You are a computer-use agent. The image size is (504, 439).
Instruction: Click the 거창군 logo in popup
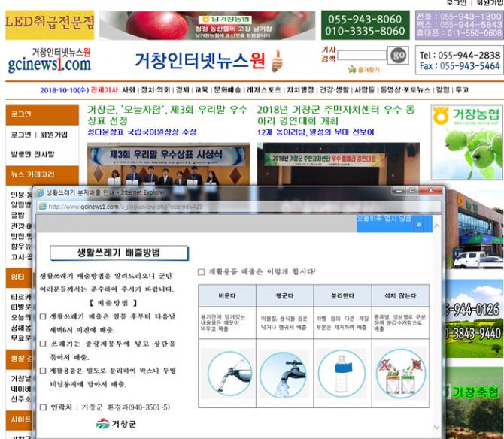pyautogui.click(x=116, y=424)
